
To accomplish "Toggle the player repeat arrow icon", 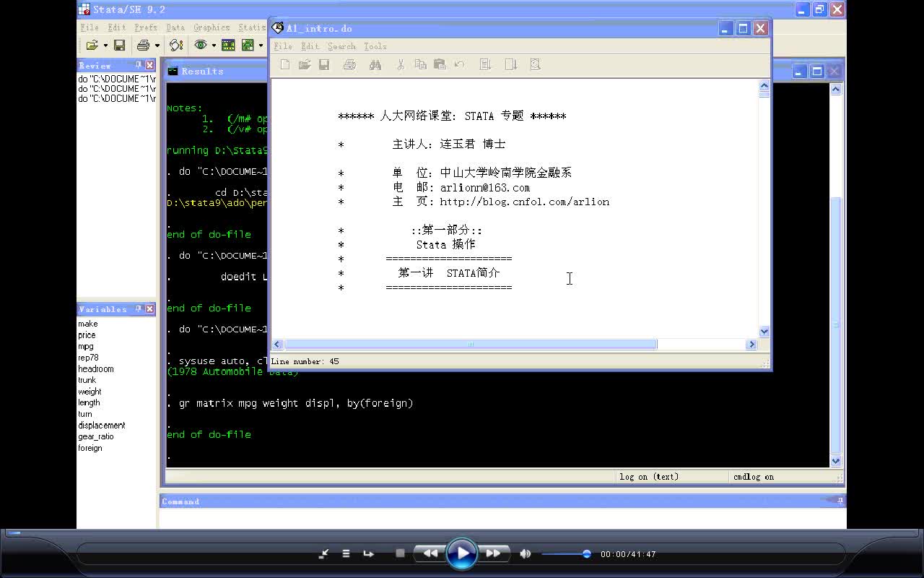I will pos(368,554).
